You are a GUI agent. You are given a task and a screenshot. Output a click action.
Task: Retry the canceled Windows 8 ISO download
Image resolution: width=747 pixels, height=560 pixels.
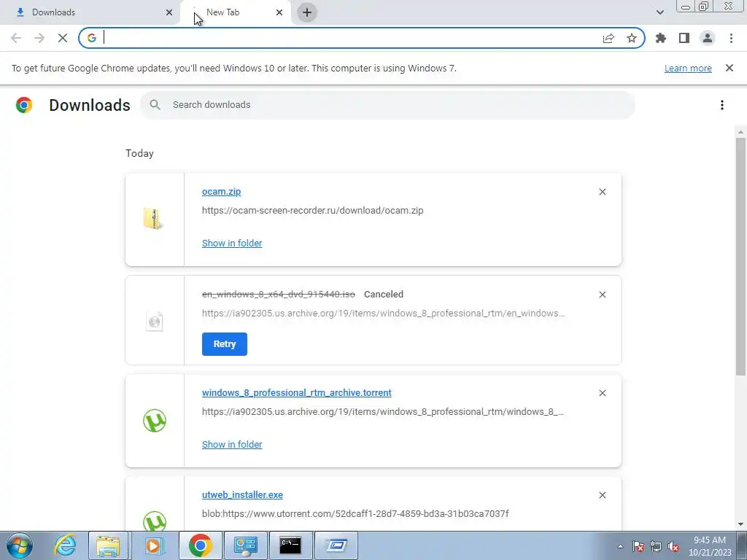(225, 344)
